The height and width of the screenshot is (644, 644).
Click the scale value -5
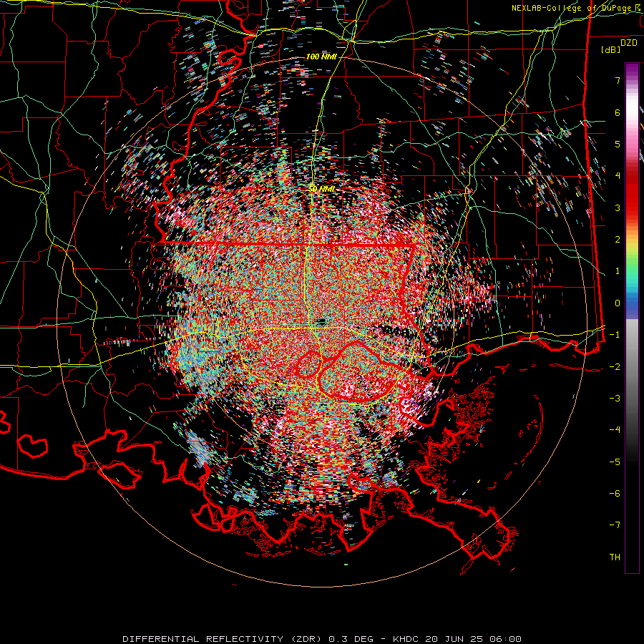tap(615, 462)
